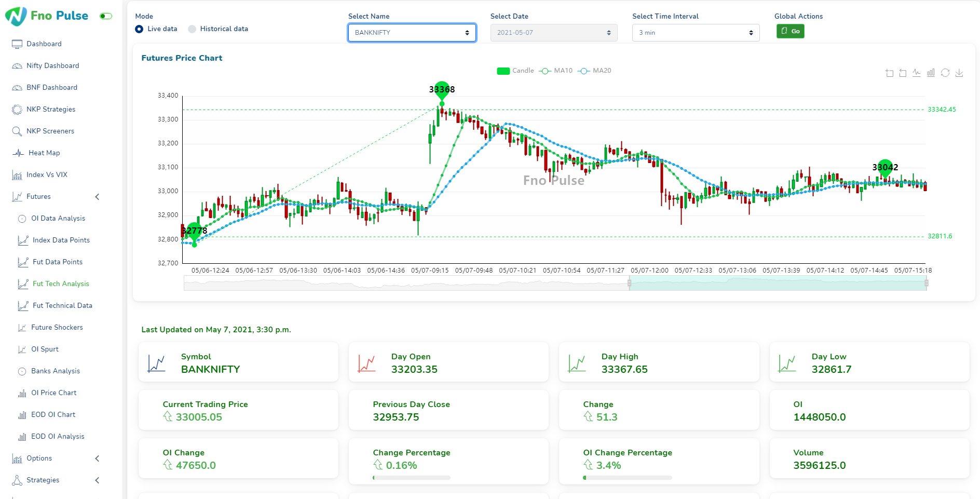The width and height of the screenshot is (980, 499).
Task: Click the Change Percentage progress bar
Action: click(x=412, y=478)
